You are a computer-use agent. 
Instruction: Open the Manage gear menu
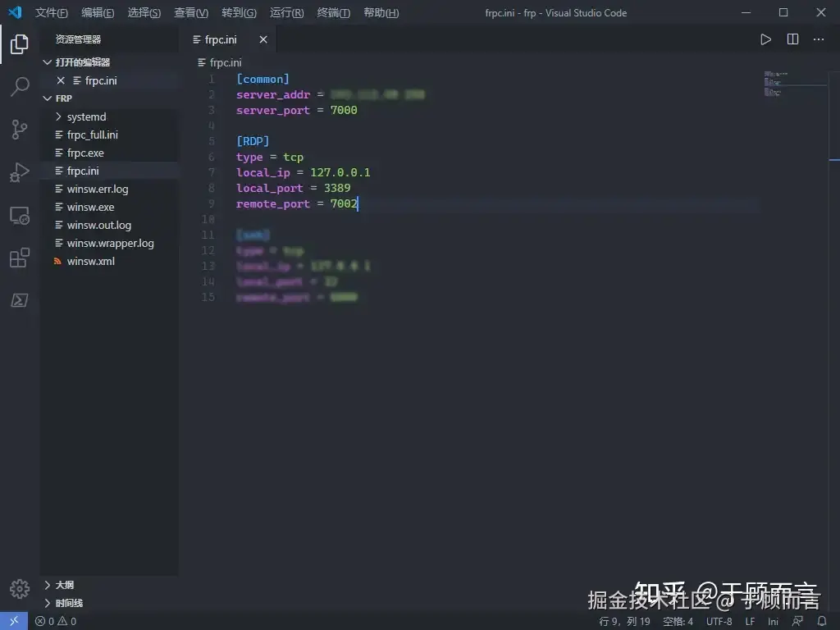point(20,589)
